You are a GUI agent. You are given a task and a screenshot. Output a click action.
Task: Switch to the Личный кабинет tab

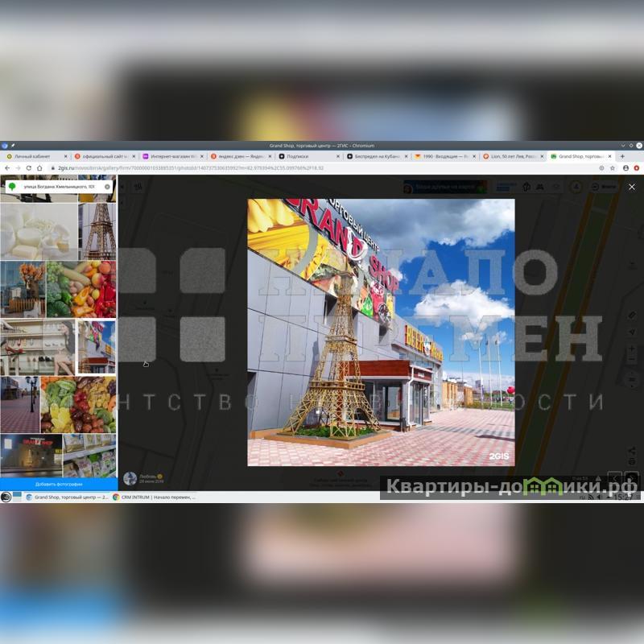[x=32, y=156]
